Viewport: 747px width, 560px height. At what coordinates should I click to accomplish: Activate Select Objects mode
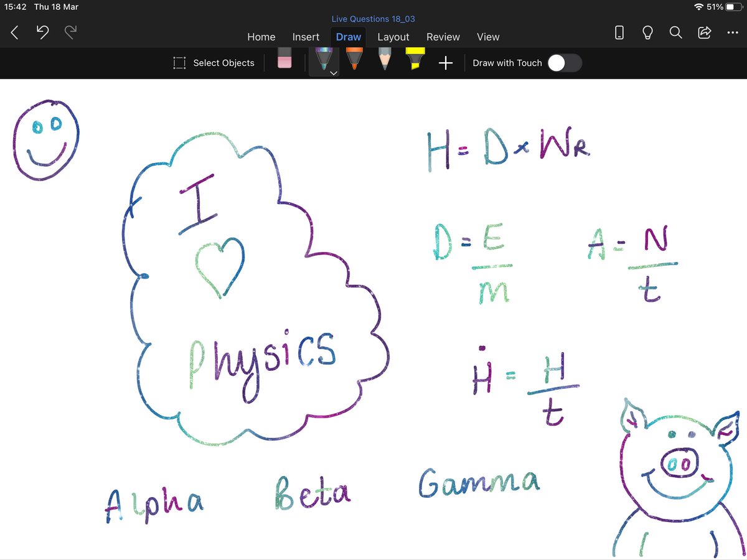[x=214, y=63]
